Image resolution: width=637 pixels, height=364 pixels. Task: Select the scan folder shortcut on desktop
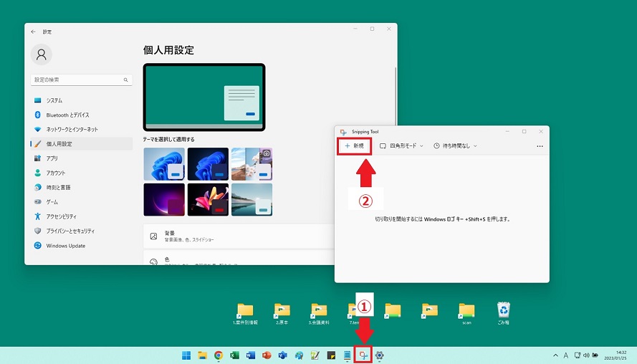click(x=466, y=313)
